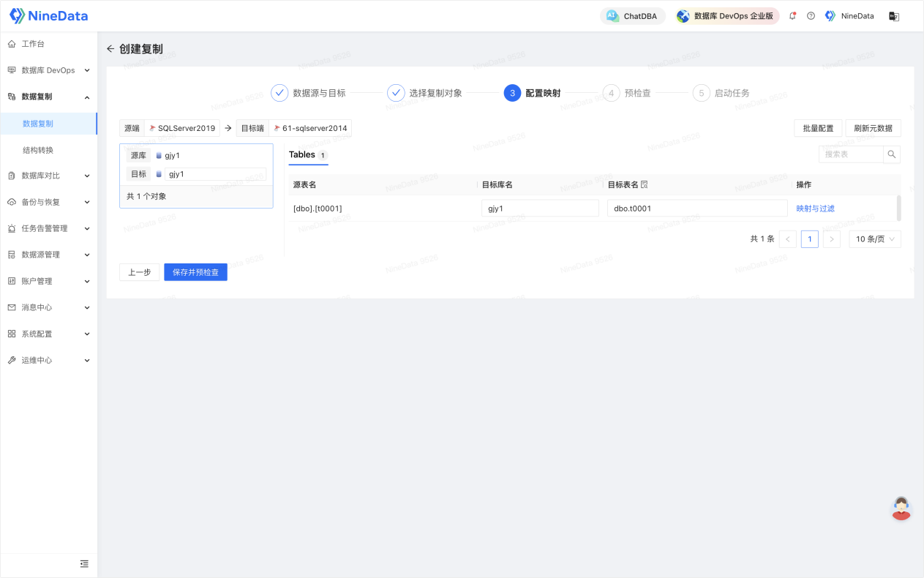Open the customer service avatar chat
The image size is (924, 578).
click(901, 508)
